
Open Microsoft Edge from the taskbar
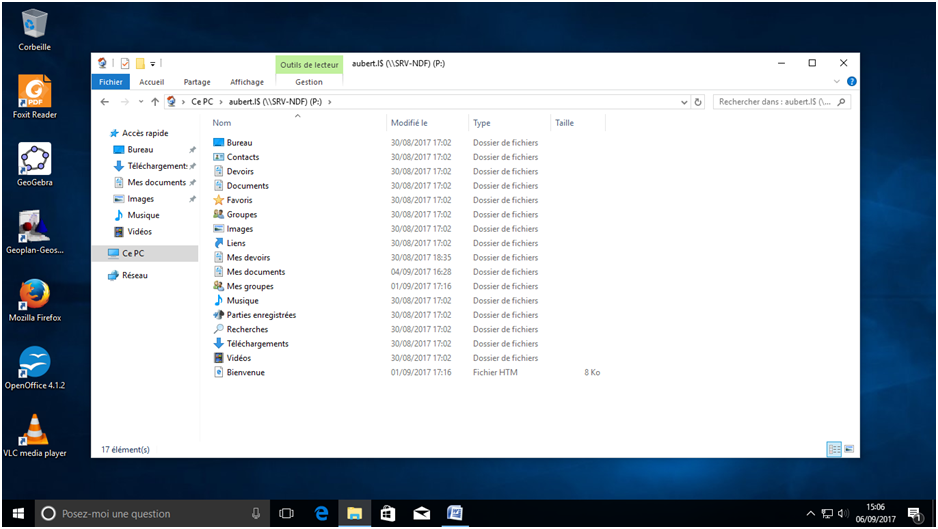point(322,513)
